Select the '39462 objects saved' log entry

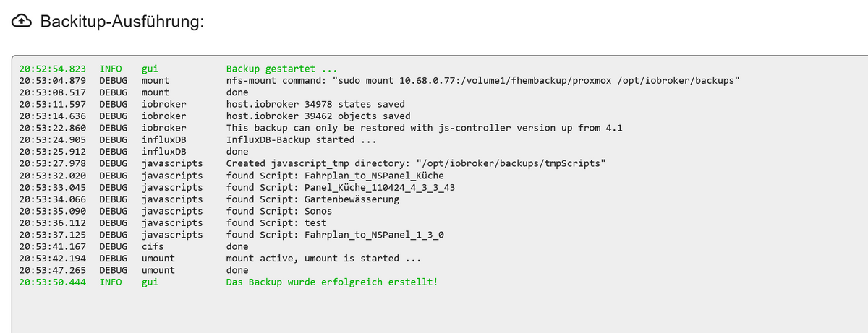pyautogui.click(x=318, y=116)
